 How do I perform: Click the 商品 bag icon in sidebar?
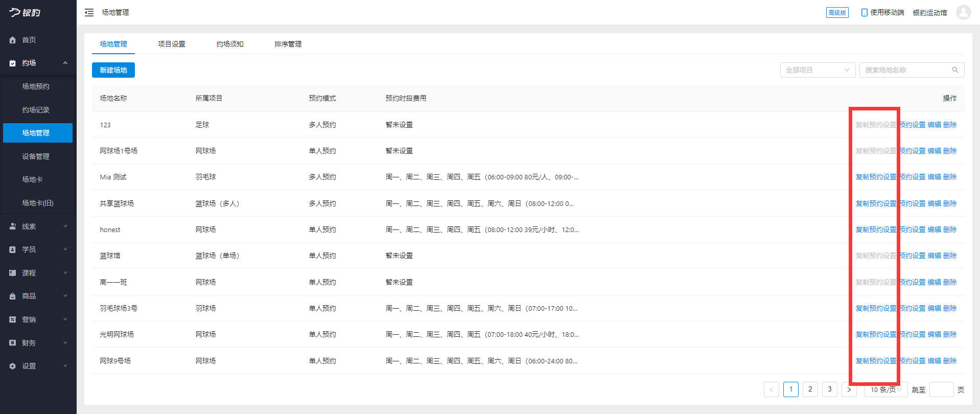[13, 296]
